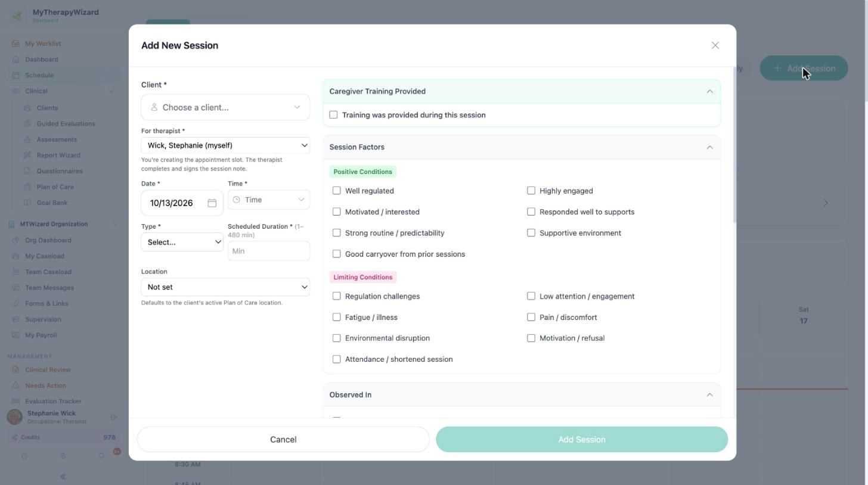Click the My Worklist sidebar icon
This screenshot has width=868, height=485.
coord(16,43)
